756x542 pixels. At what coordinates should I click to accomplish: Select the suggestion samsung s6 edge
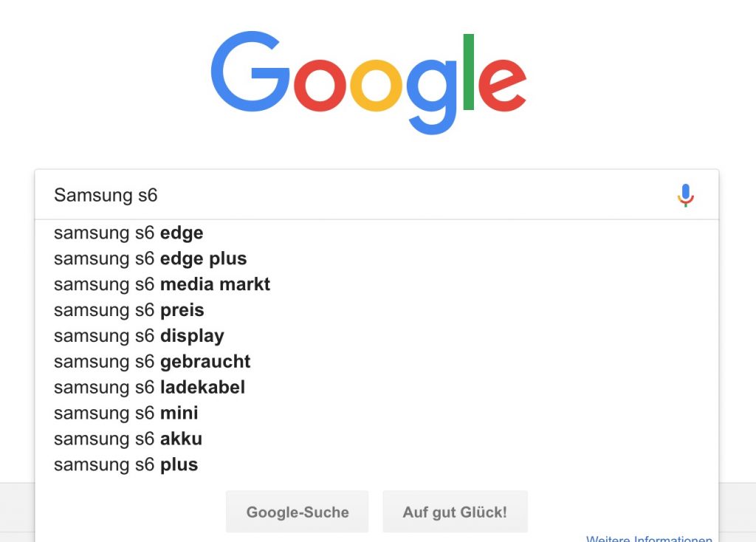coord(128,233)
